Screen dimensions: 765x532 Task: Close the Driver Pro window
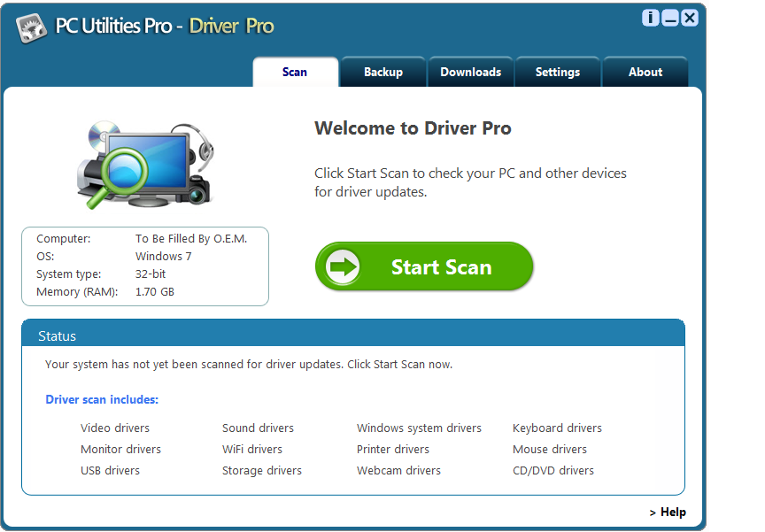tap(690, 18)
